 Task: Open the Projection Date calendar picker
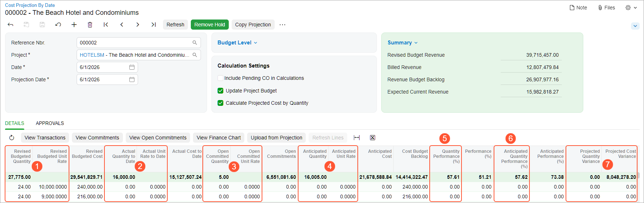point(132,79)
